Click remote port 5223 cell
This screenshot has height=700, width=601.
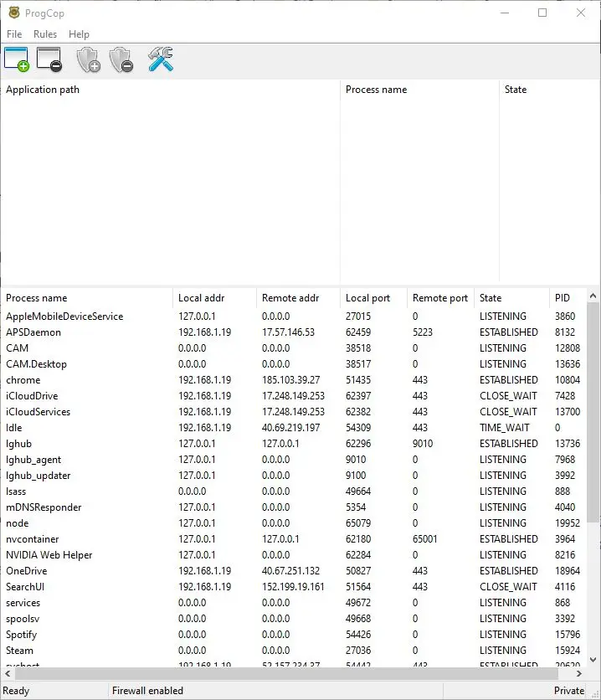pos(423,332)
